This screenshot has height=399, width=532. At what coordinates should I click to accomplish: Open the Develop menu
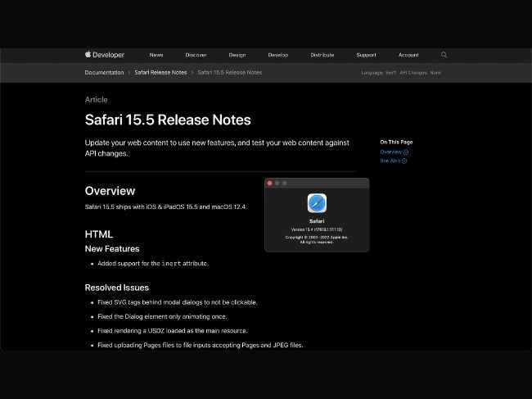pos(278,55)
